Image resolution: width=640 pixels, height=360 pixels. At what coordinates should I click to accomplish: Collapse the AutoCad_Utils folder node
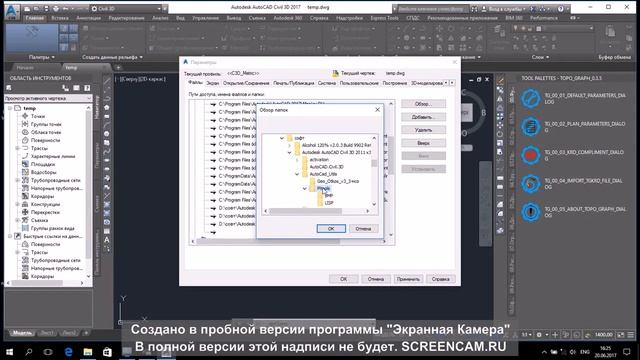click(x=297, y=174)
